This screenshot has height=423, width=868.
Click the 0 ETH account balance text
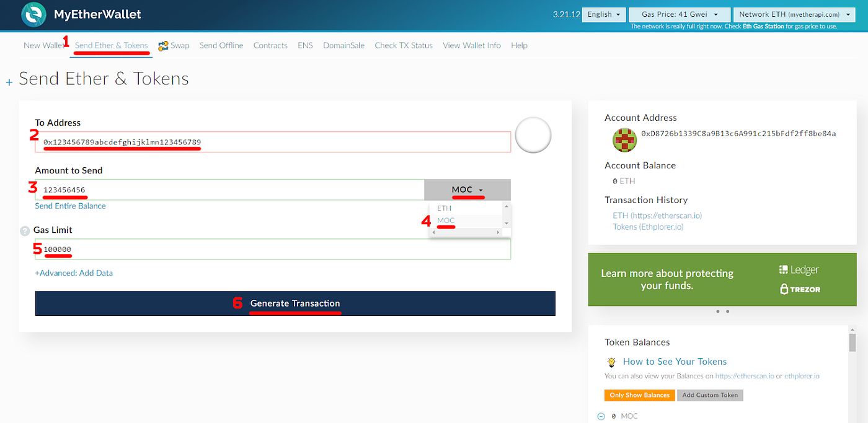pyautogui.click(x=624, y=181)
